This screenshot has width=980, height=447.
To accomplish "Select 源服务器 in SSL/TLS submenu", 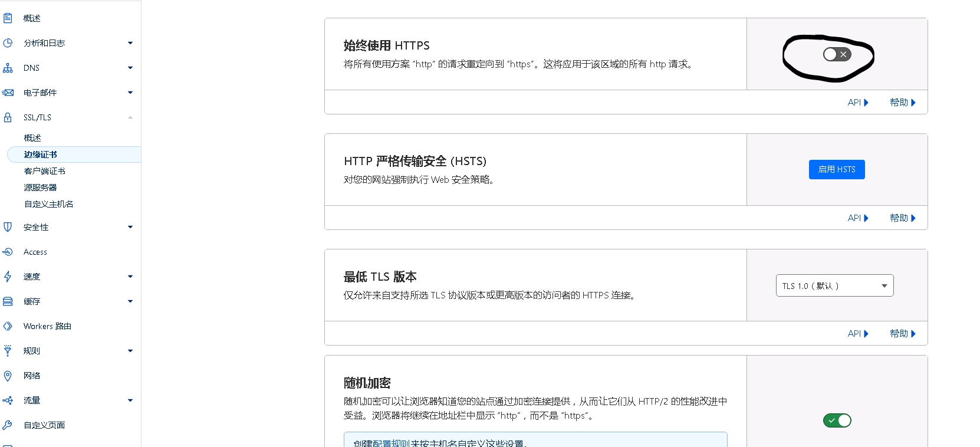I will (x=41, y=188).
